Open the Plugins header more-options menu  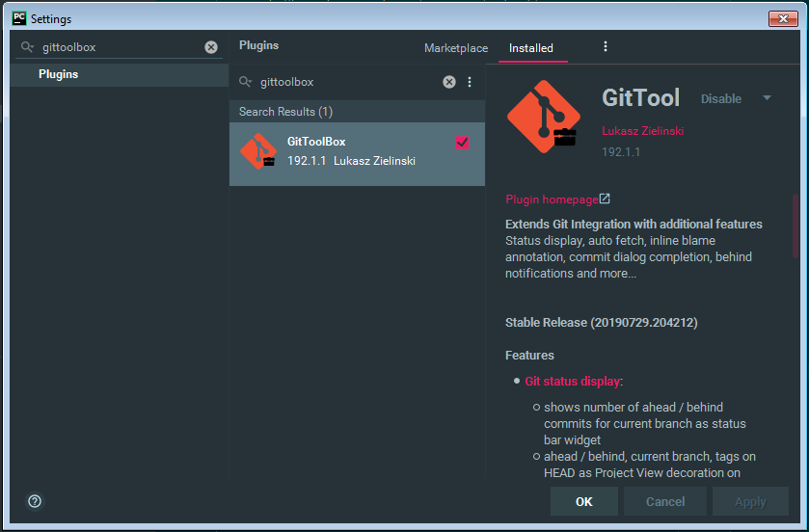[x=606, y=47]
